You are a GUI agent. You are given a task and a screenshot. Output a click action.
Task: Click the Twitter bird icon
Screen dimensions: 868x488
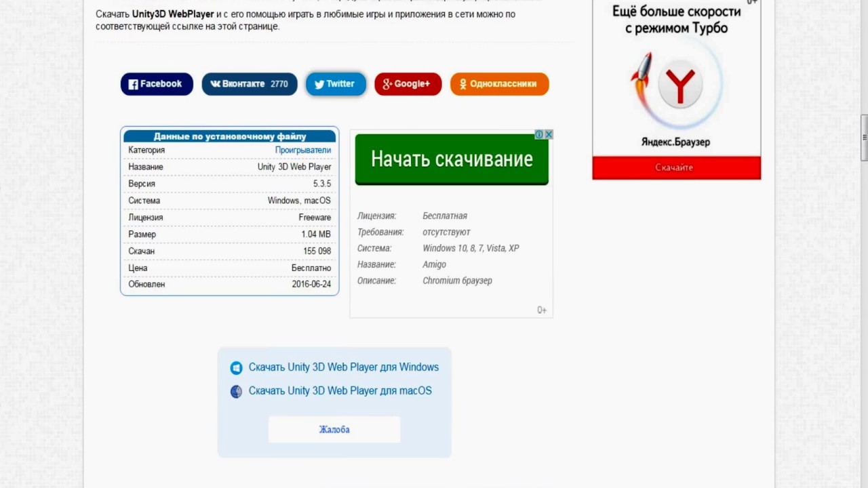319,85
